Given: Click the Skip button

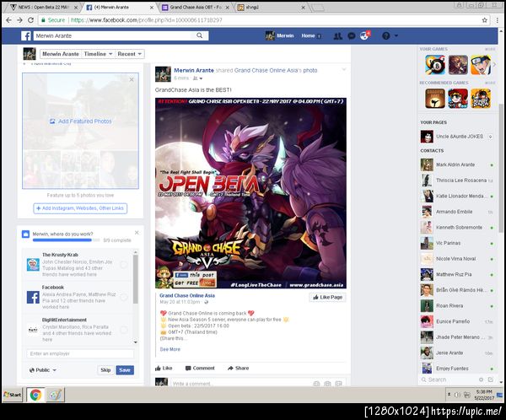Looking at the screenshot, I should click(x=105, y=370).
